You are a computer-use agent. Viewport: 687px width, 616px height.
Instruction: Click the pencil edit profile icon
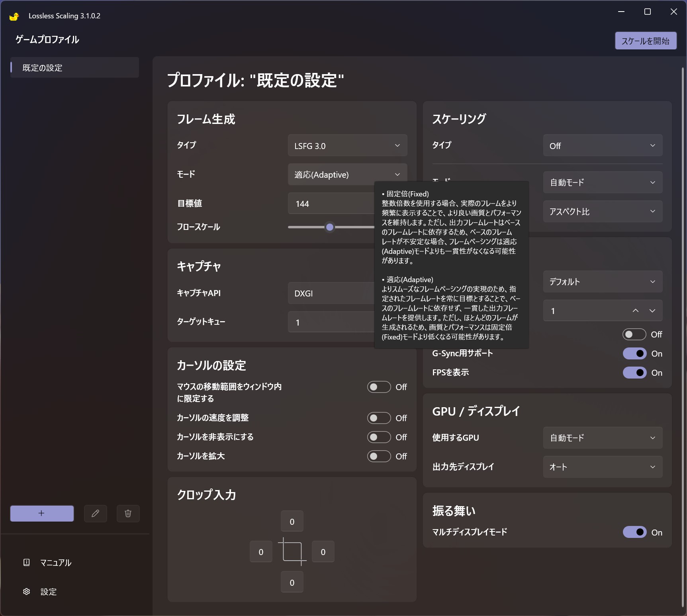pyautogui.click(x=96, y=513)
